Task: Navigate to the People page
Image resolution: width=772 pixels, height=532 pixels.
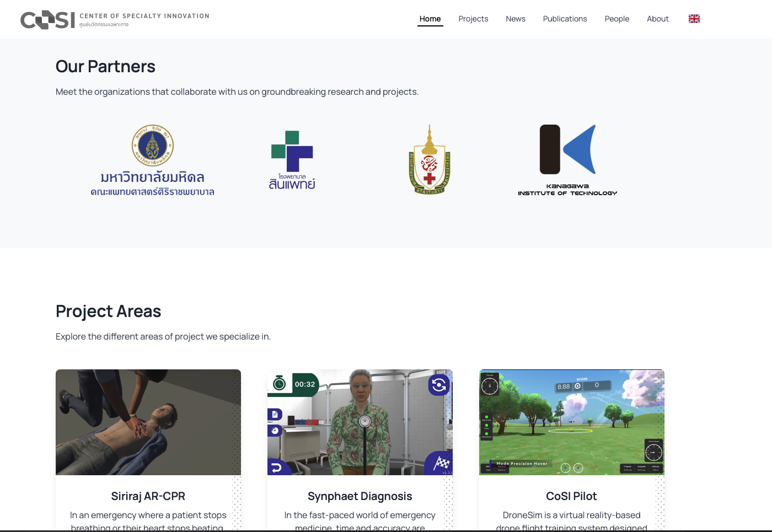Action: tap(616, 19)
